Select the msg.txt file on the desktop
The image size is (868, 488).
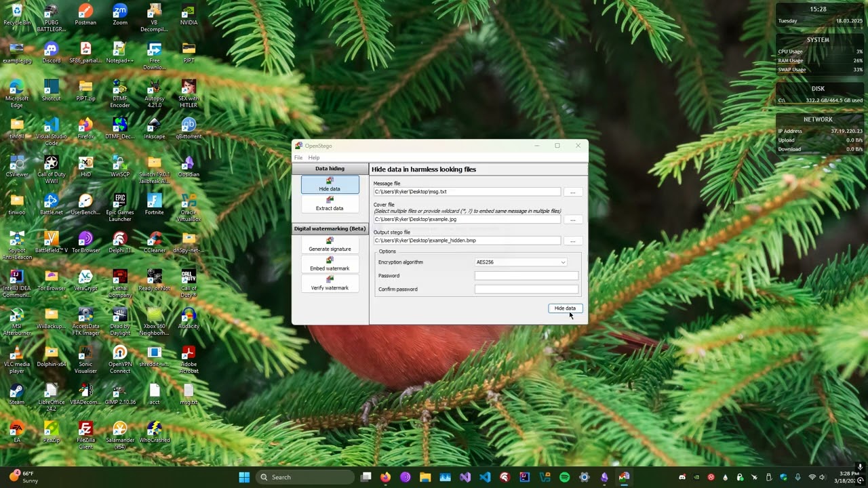click(189, 394)
